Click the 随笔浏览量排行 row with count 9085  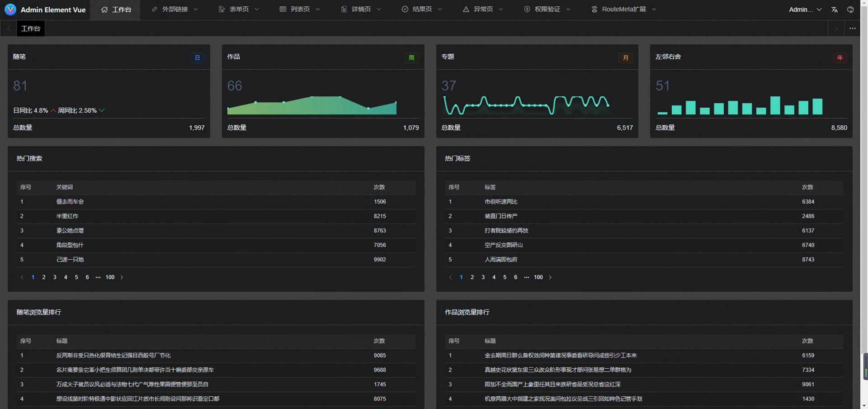pos(216,356)
